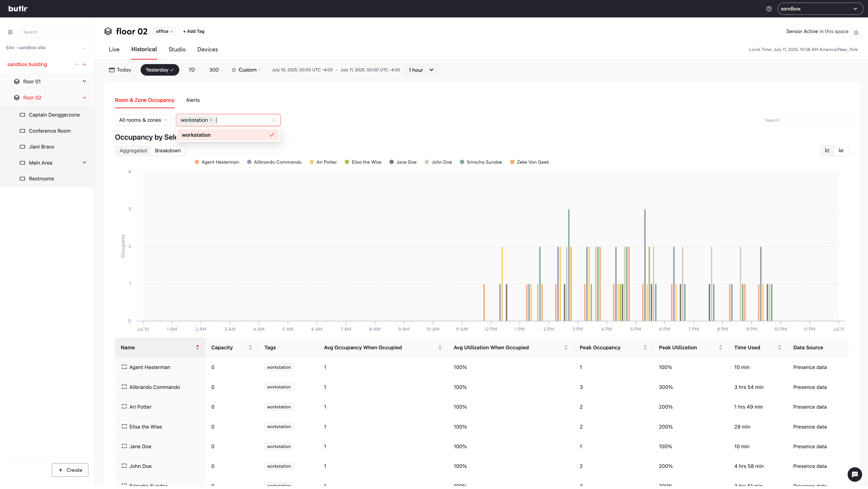Click the Add Tag button
Image resolution: width=868 pixels, height=489 pixels.
[194, 31]
